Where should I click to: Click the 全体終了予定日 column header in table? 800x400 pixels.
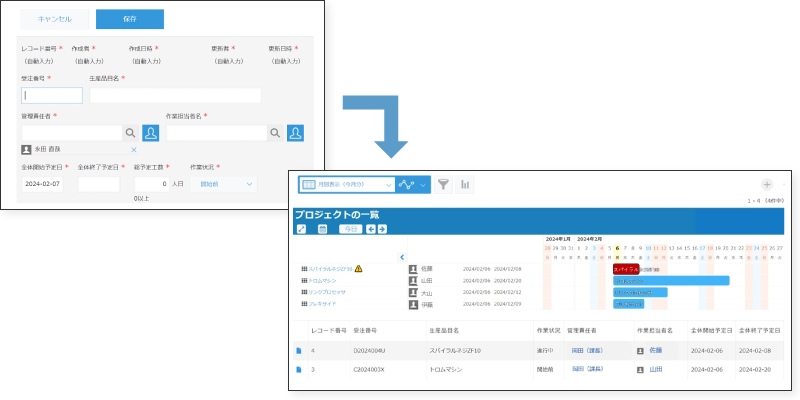pos(760,331)
